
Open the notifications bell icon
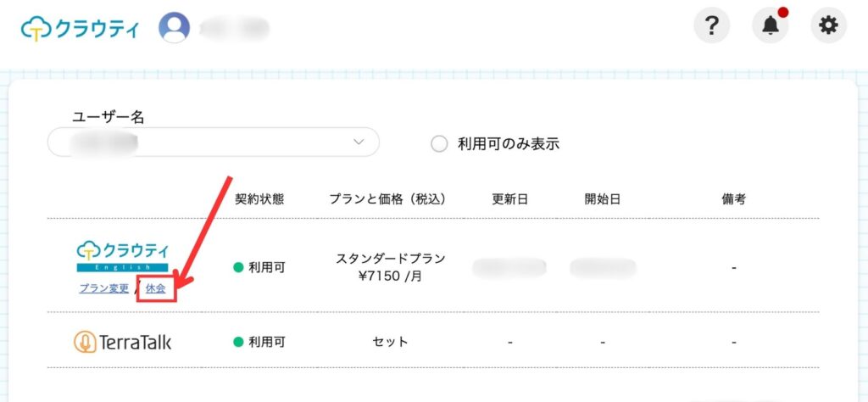coord(770,27)
